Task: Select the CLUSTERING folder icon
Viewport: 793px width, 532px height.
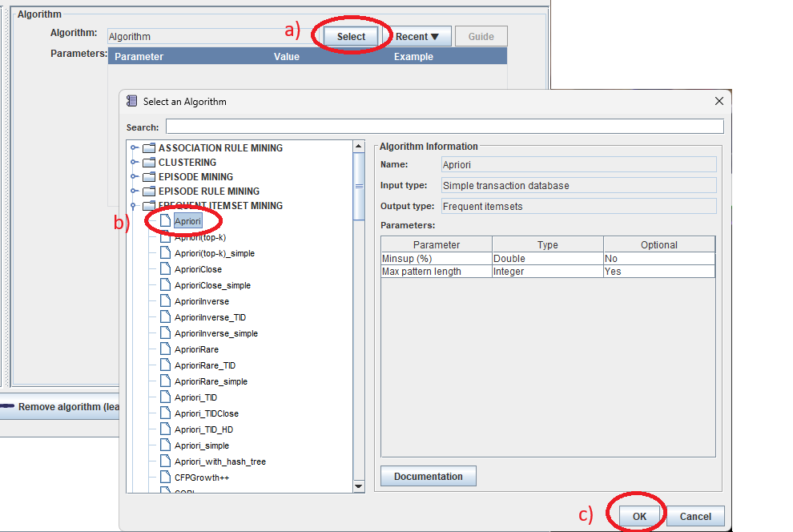Action: click(x=149, y=163)
